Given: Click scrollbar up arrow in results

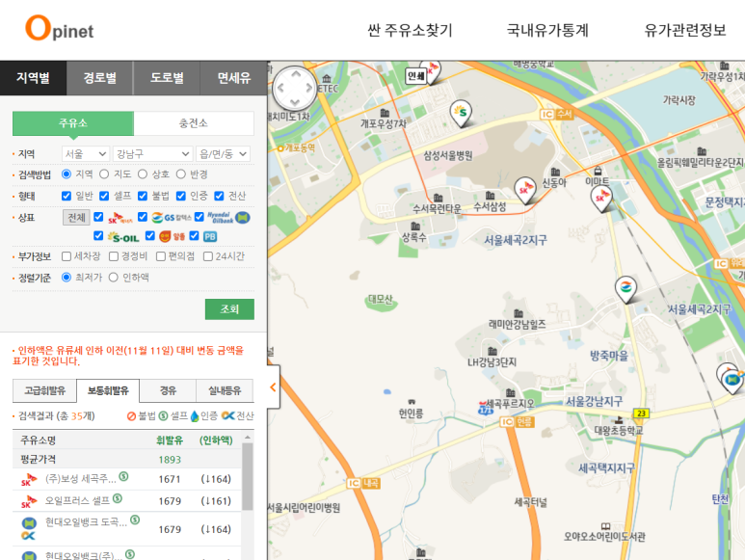Looking at the screenshot, I should pos(248,437).
